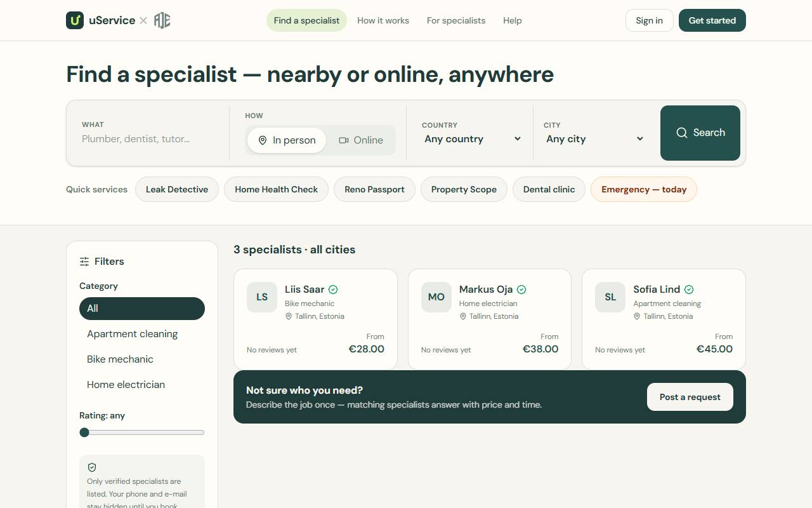Open the Any country dropdown

click(473, 139)
